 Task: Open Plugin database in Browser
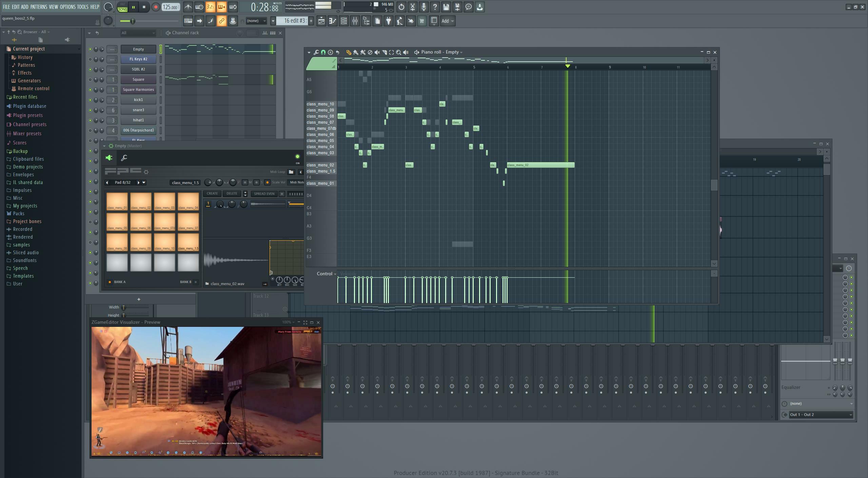29,106
